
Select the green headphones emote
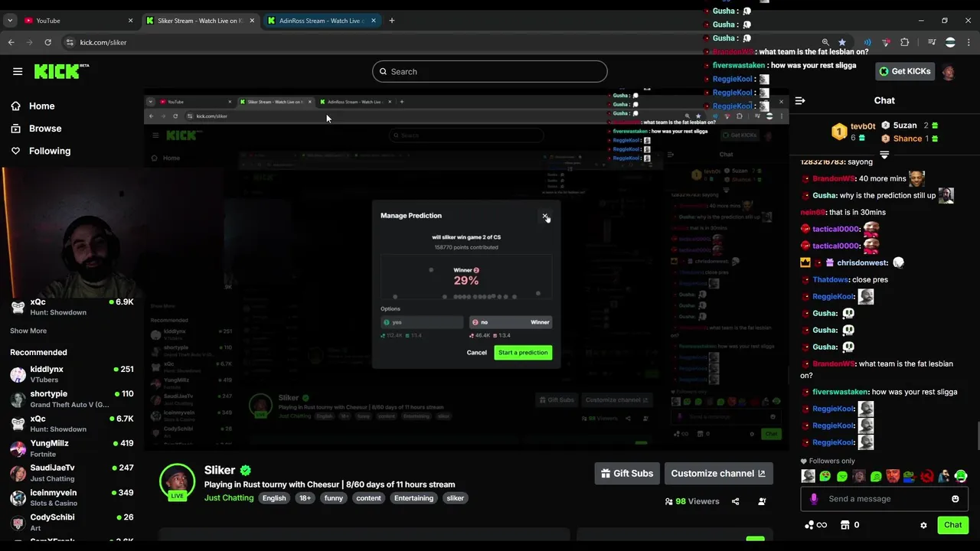tap(961, 477)
